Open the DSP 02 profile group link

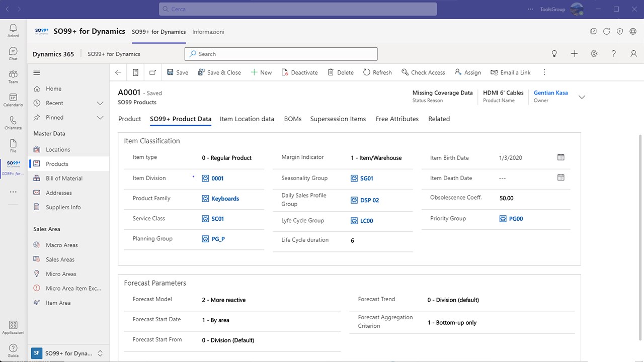click(370, 200)
